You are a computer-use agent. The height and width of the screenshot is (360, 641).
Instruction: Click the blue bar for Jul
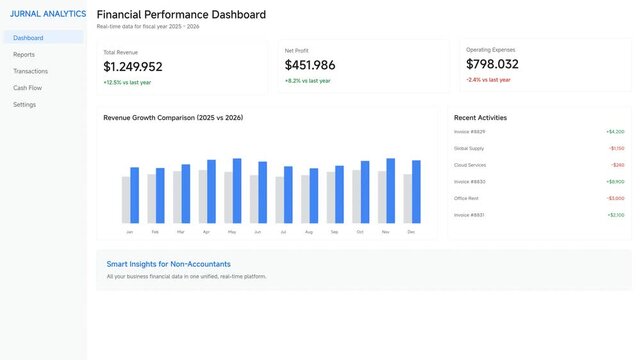(x=288, y=195)
